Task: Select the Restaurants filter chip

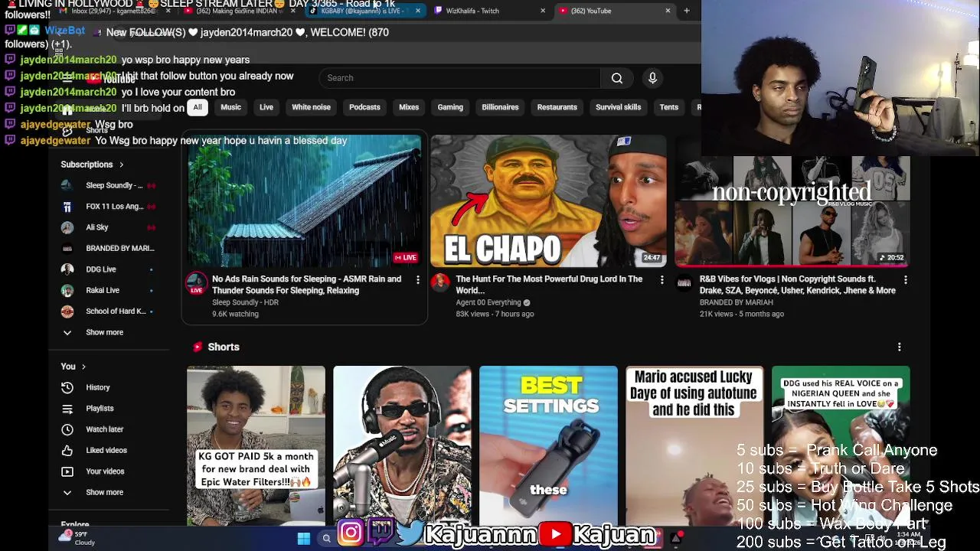Action: 557,107
